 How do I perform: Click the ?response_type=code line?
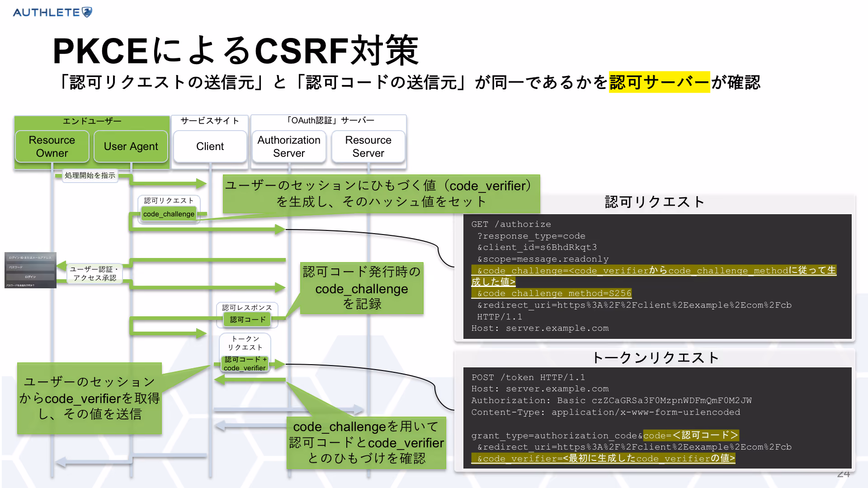(x=531, y=236)
